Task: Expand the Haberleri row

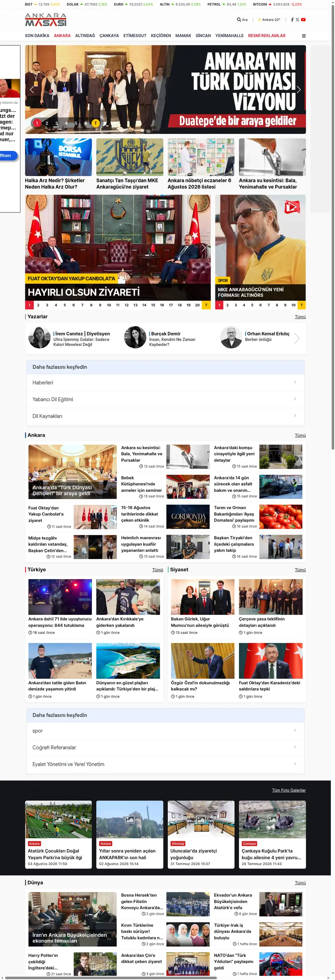Action: tap(165, 382)
